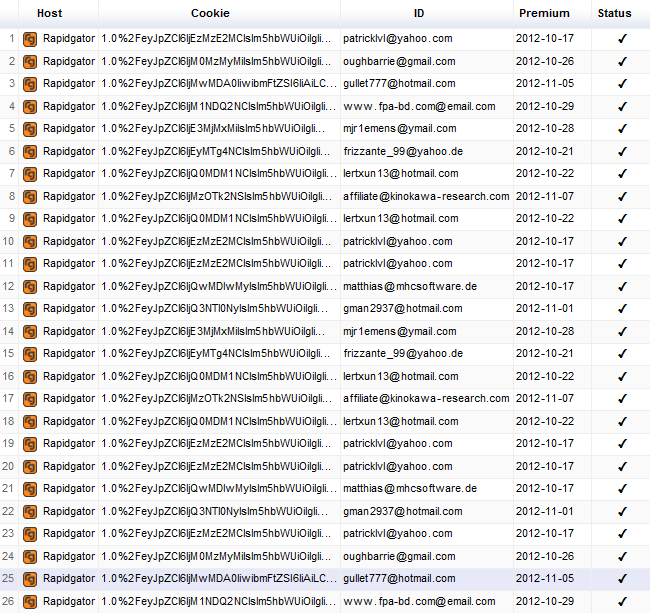Select the cookie value in row 3
This screenshot has width=650, height=613.
pos(219,83)
